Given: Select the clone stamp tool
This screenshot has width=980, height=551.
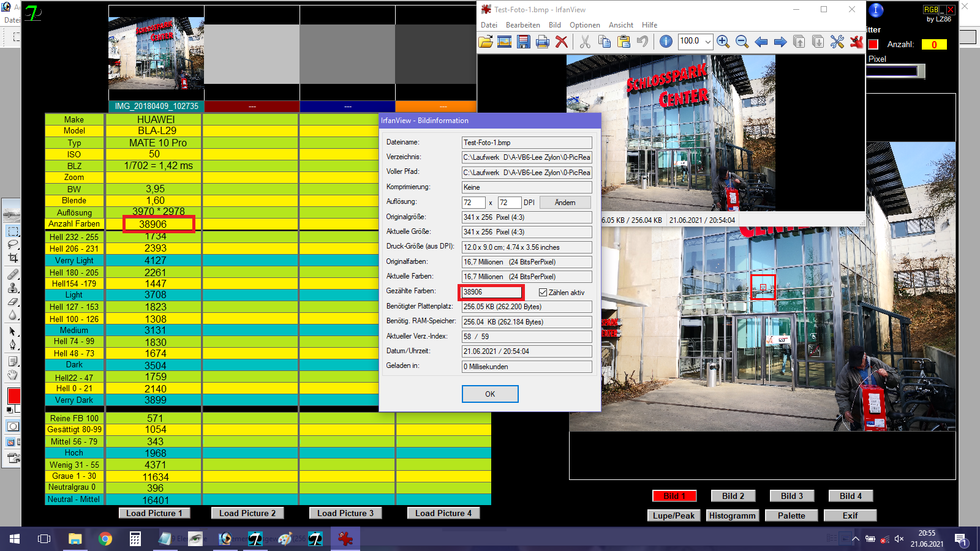Looking at the screenshot, I should tap(13, 288).
